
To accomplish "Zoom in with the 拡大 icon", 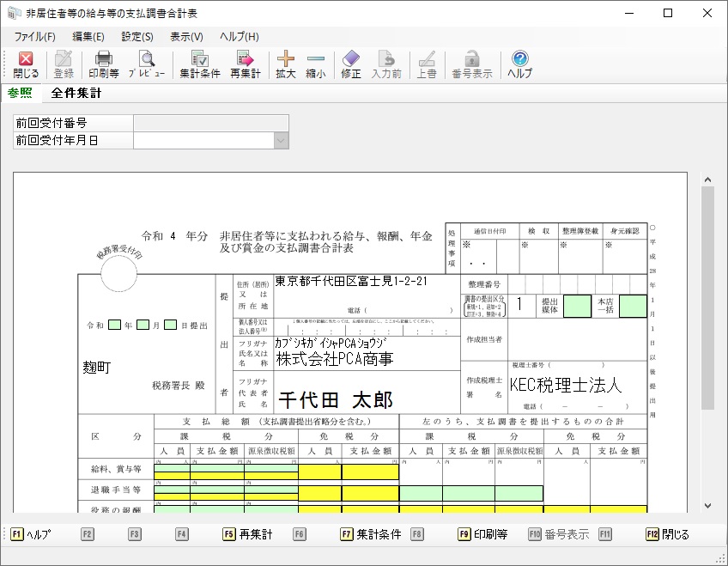I will click(x=285, y=64).
